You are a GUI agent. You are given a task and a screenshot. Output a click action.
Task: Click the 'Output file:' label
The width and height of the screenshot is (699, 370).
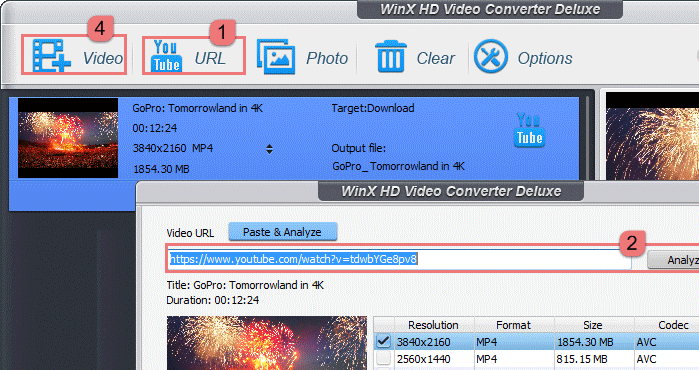point(358,148)
